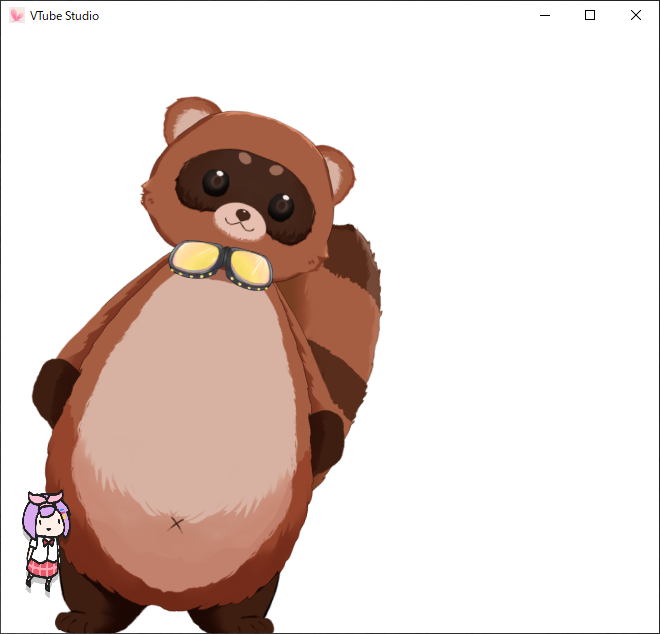Select the yellow goggles item on the tanuki
Screen dimensions: 660x634
pos(221,265)
